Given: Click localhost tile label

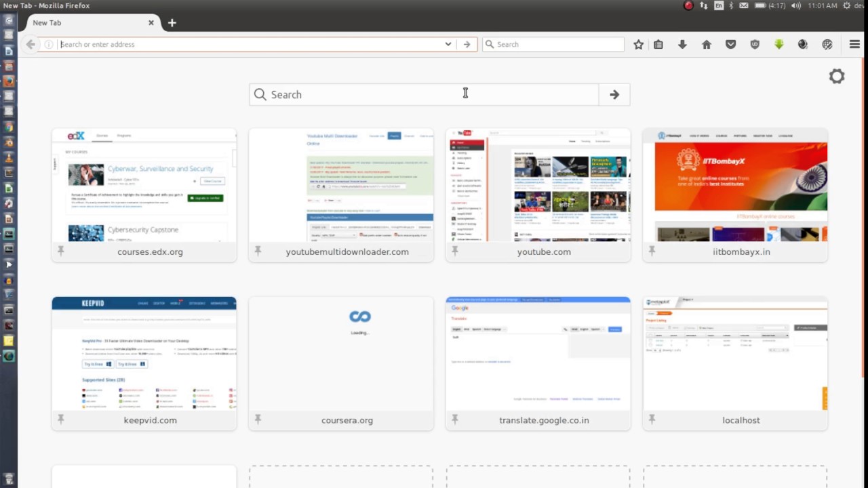Looking at the screenshot, I should tap(741, 420).
